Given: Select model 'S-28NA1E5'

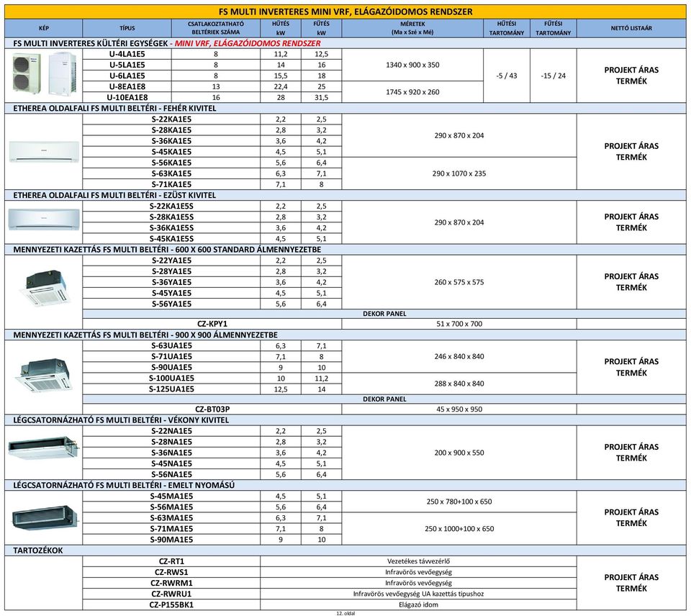Looking at the screenshot, I should click(171, 442).
